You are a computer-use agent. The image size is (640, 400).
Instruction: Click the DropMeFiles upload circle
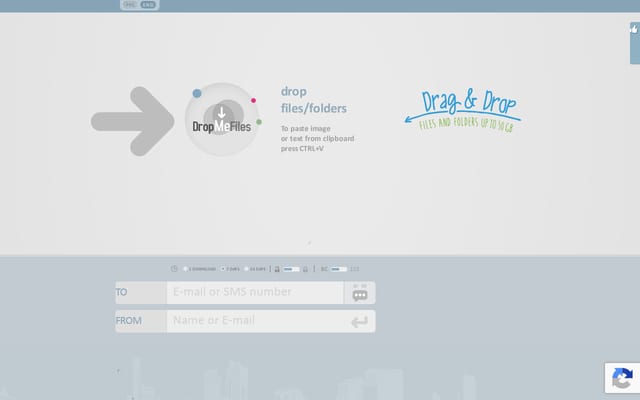tap(222, 119)
